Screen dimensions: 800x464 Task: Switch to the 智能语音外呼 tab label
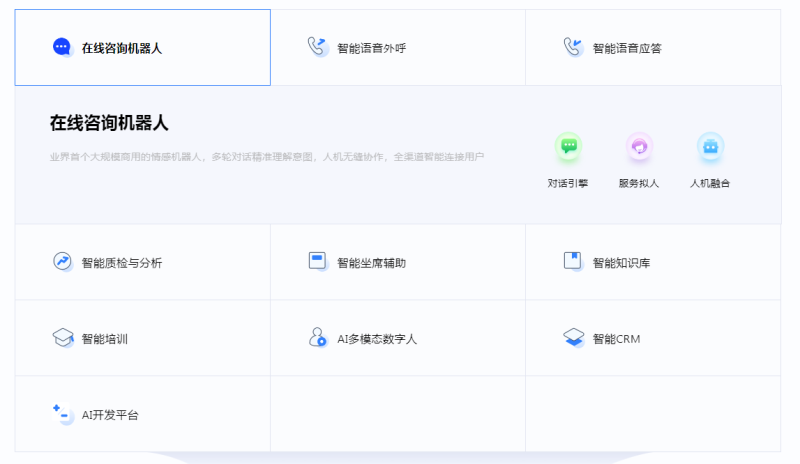(372, 48)
